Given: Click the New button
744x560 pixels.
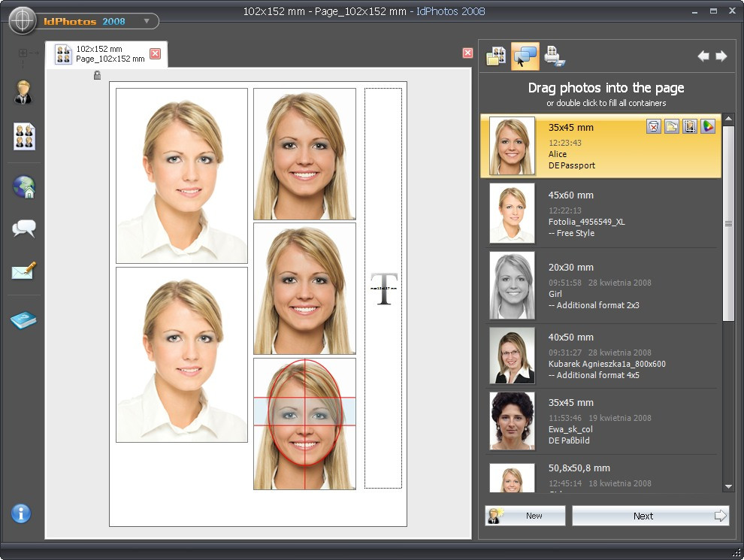Looking at the screenshot, I should pos(525,516).
